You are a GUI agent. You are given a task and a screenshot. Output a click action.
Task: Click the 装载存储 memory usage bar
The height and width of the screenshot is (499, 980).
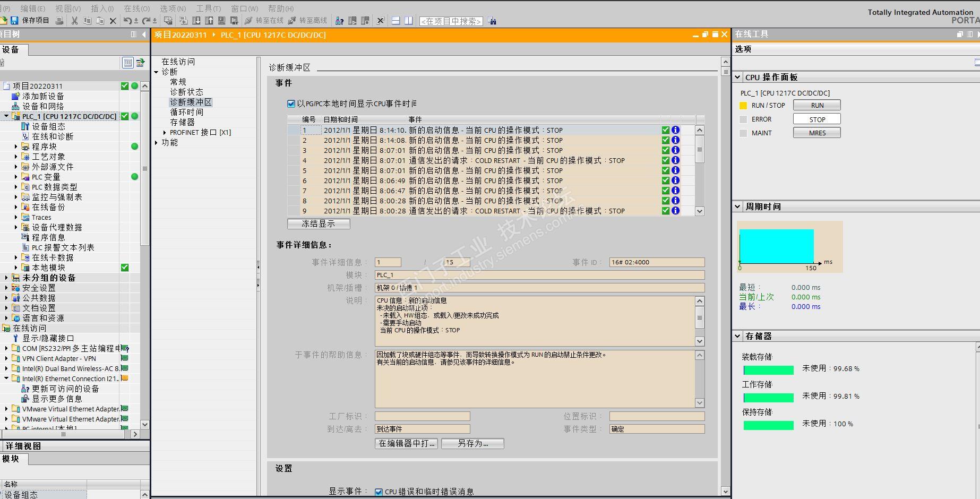[x=769, y=370]
